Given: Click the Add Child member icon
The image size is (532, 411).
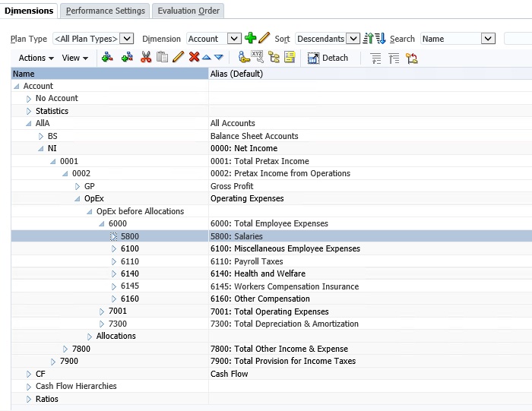Looking at the screenshot, I should click(108, 58).
